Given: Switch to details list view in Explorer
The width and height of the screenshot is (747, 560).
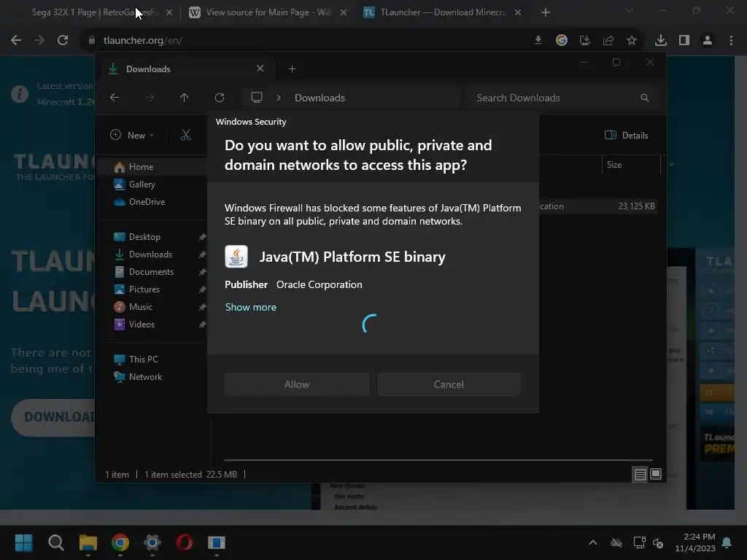Looking at the screenshot, I should (x=640, y=474).
